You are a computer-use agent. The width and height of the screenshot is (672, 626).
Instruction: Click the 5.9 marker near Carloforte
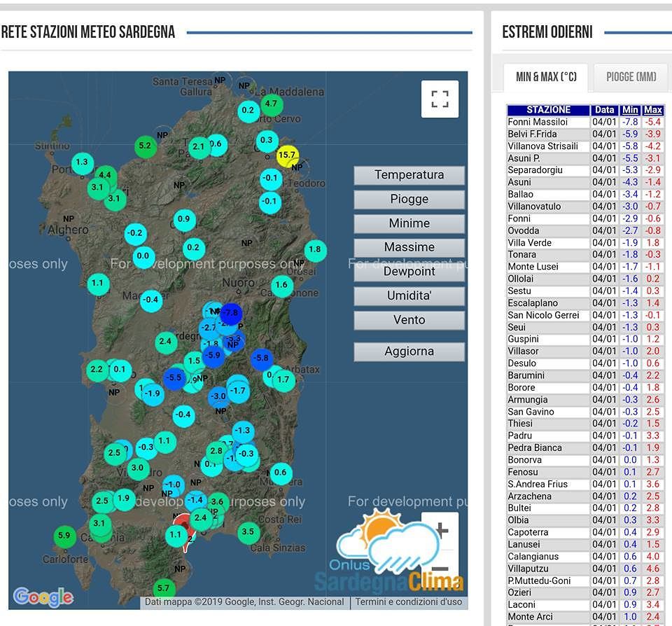click(x=64, y=536)
